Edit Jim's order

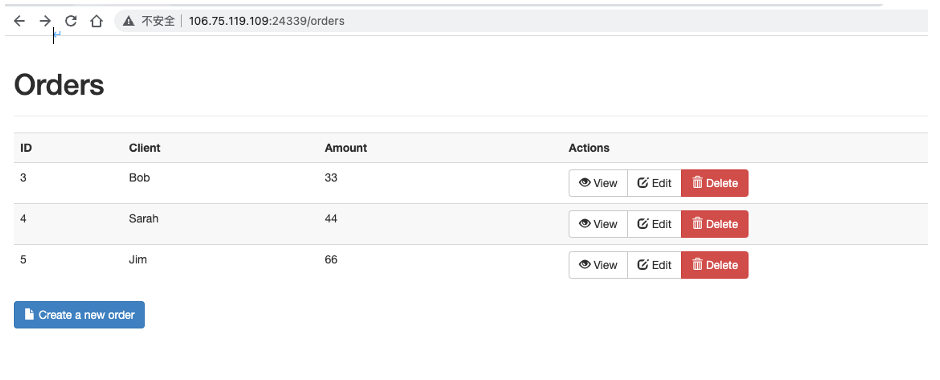(x=655, y=265)
